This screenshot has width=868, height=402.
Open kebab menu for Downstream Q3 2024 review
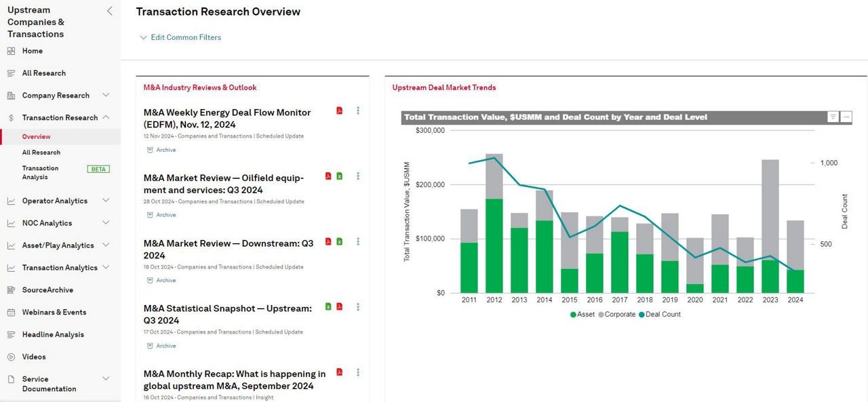358,241
